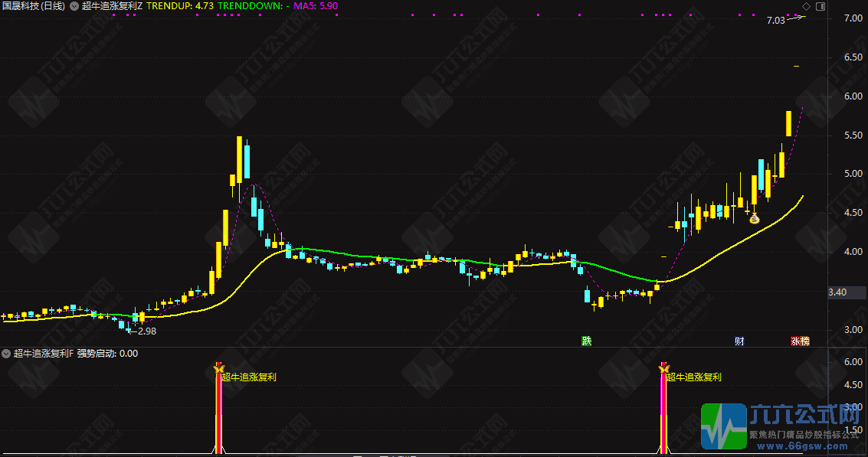The width and height of the screenshot is (868, 457).
Task: Click the money bag icon on the chart
Action: (x=754, y=219)
